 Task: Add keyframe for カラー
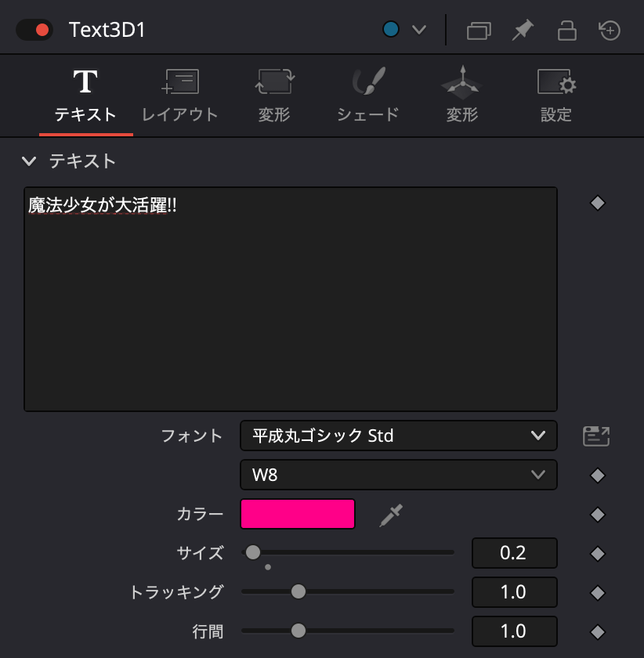(x=598, y=515)
